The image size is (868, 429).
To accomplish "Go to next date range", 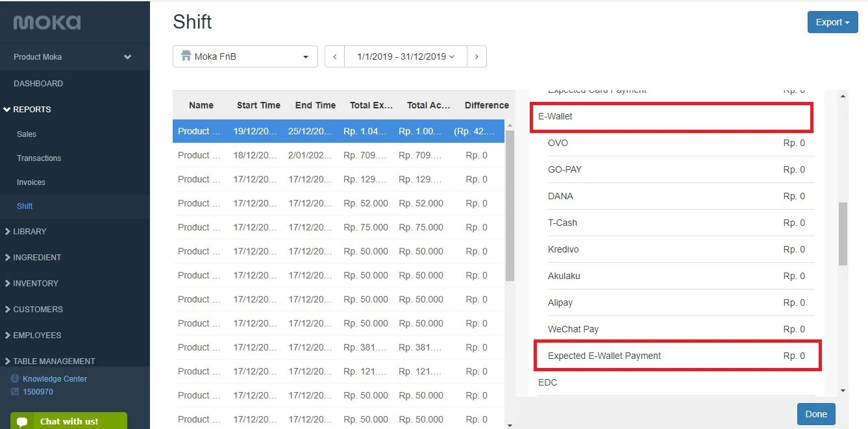I will pos(477,56).
